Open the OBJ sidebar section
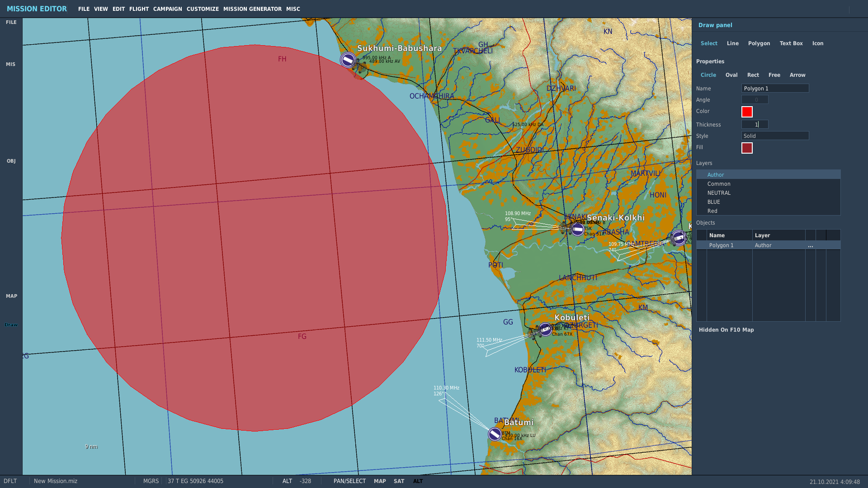Viewport: 868px width, 488px height. 11,161
